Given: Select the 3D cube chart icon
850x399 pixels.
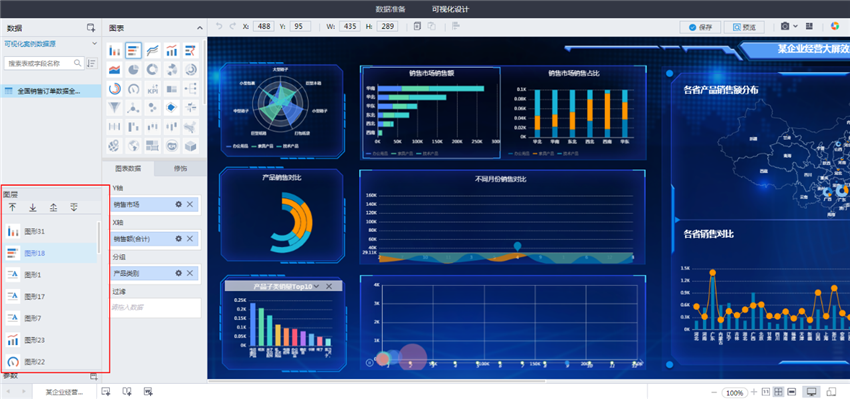Looking at the screenshot, I should (190, 146).
